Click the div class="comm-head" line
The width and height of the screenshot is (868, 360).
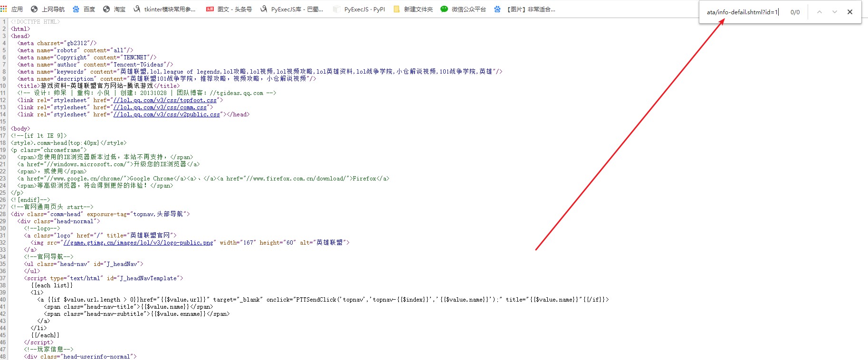point(100,214)
